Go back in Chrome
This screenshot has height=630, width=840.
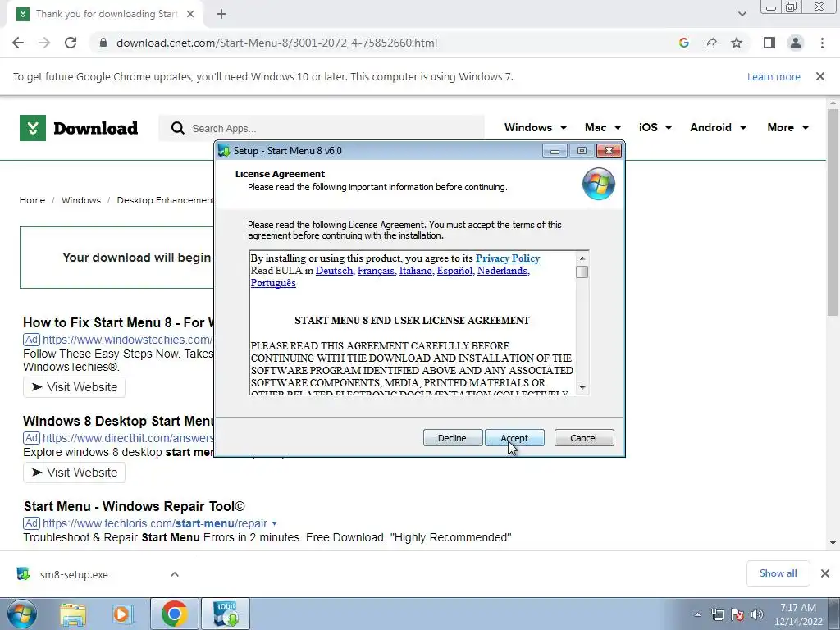point(18,43)
